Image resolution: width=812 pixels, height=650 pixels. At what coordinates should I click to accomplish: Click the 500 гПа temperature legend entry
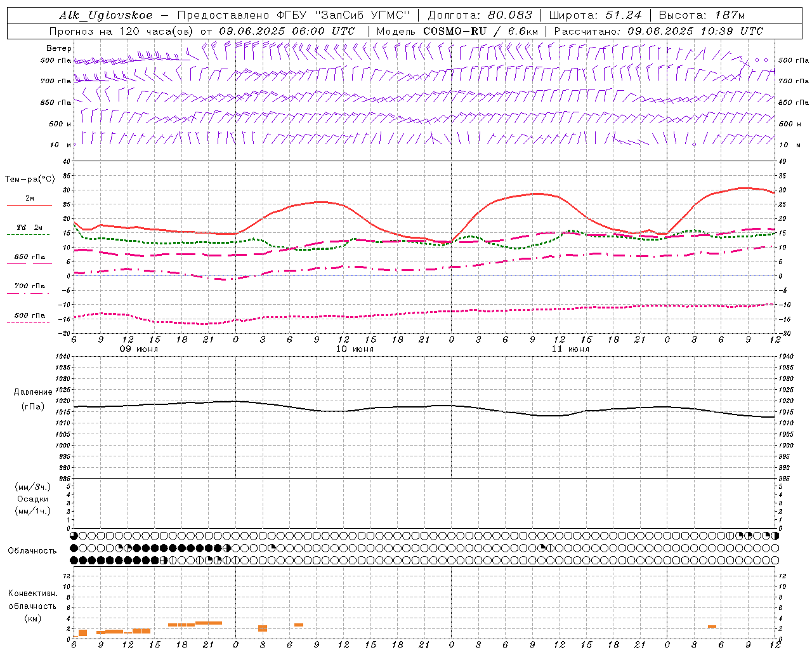(x=30, y=315)
